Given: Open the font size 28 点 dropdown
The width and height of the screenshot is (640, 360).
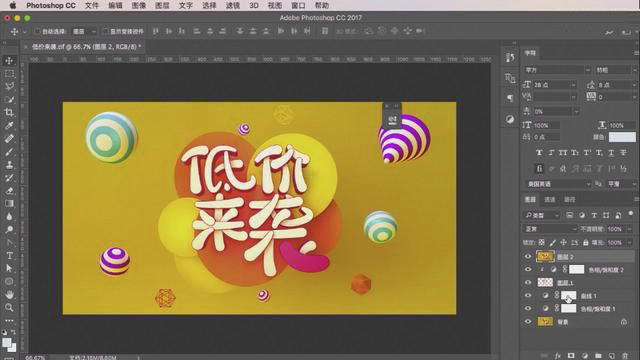Looking at the screenshot, I should click(x=573, y=85).
